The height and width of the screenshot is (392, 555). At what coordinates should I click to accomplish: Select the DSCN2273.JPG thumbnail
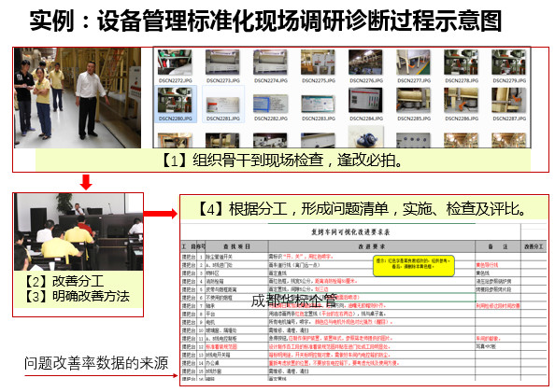point(222,63)
